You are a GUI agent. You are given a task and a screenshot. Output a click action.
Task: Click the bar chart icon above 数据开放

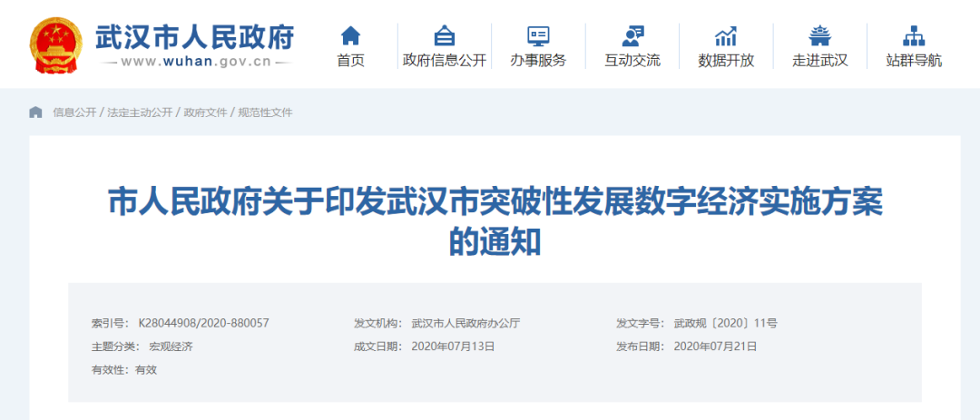click(726, 35)
